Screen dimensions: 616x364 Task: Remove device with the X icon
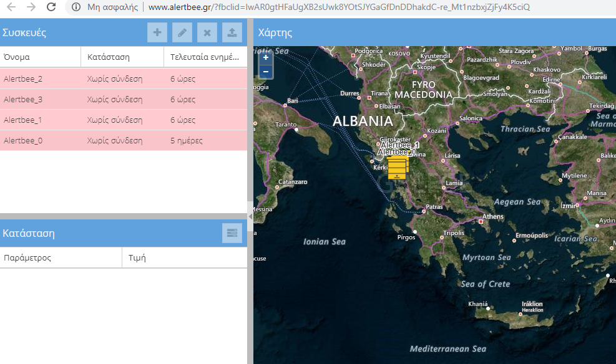[x=207, y=32]
